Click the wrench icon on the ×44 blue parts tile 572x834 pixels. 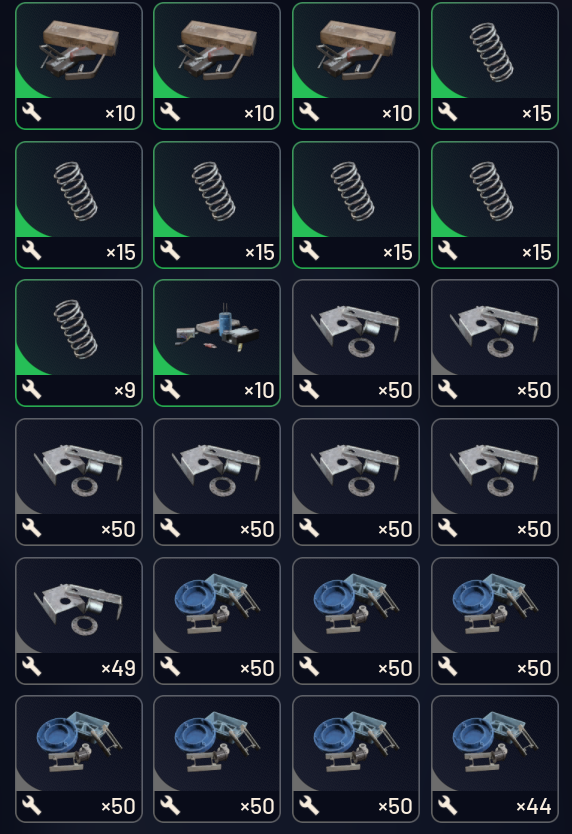pyautogui.click(x=447, y=806)
